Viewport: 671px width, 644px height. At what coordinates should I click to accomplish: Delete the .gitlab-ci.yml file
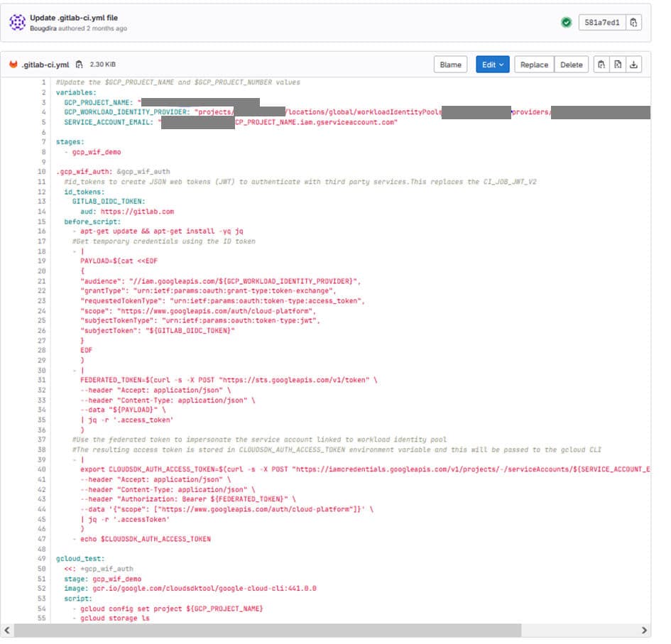click(572, 64)
